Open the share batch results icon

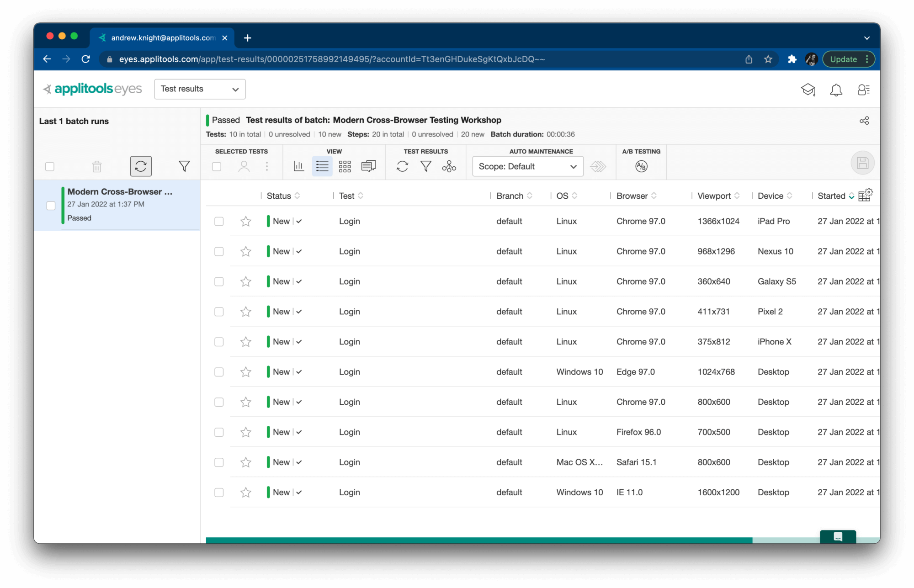coord(864,120)
